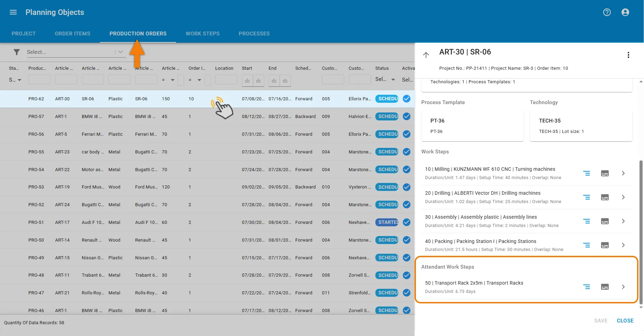Open Gantt icon for 30 Assembly step
The width and height of the screenshot is (644, 336).
tap(586, 221)
